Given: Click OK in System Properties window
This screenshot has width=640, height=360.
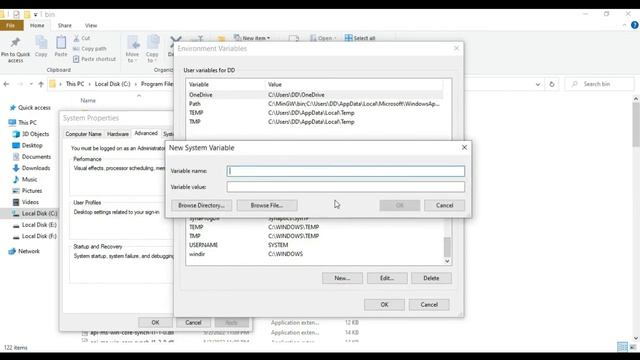Looking at the screenshot, I should pos(155,322).
